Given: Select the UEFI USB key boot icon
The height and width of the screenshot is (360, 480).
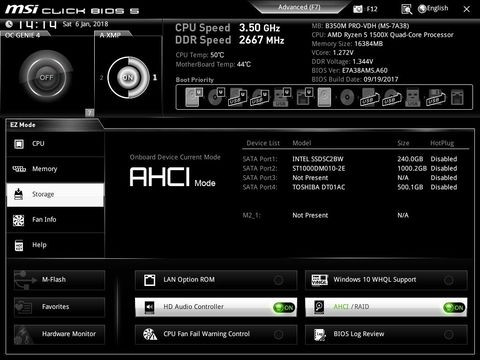Looking at the screenshot, I should click(x=282, y=97).
